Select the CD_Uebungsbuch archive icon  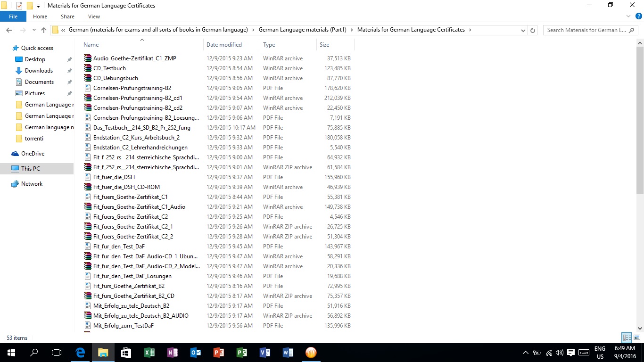pos(87,78)
